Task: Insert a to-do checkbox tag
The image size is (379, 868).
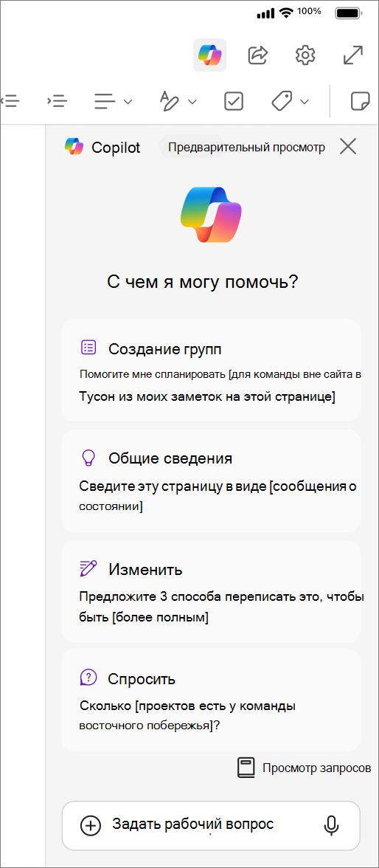Action: coord(234,101)
